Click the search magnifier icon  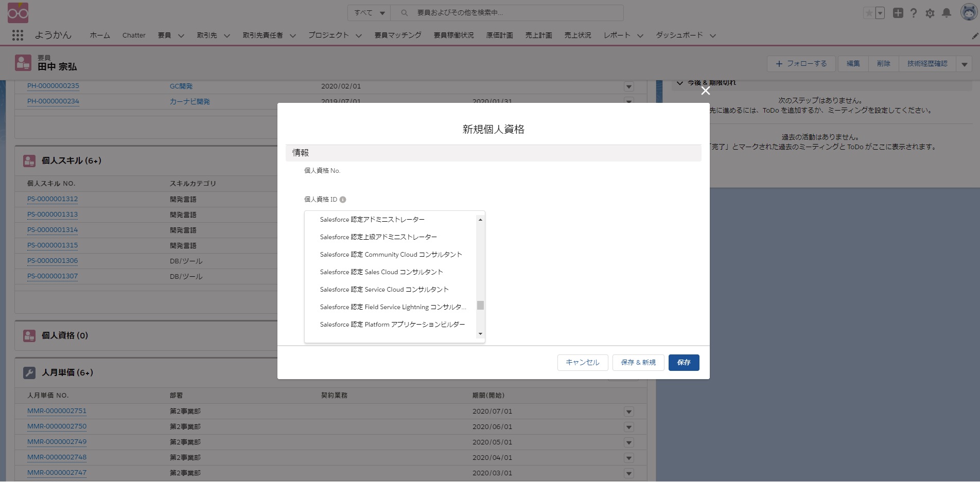[x=405, y=12]
